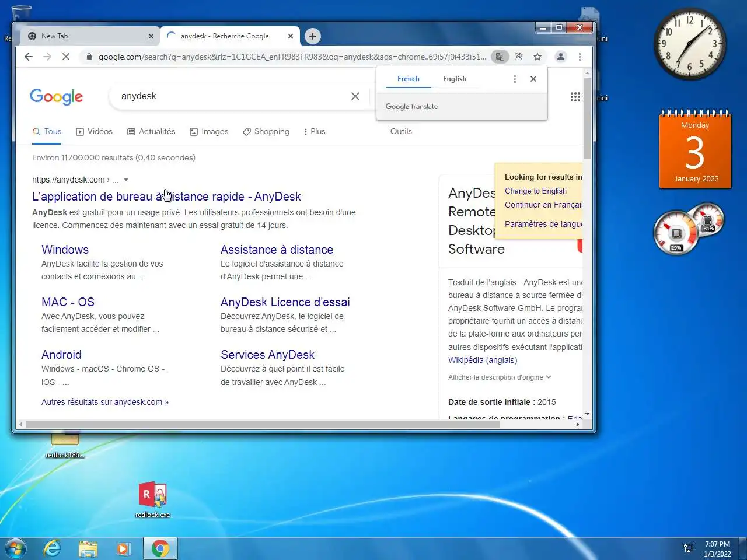Click the address bar URL field
The height and width of the screenshot is (560, 747).
[x=292, y=57]
